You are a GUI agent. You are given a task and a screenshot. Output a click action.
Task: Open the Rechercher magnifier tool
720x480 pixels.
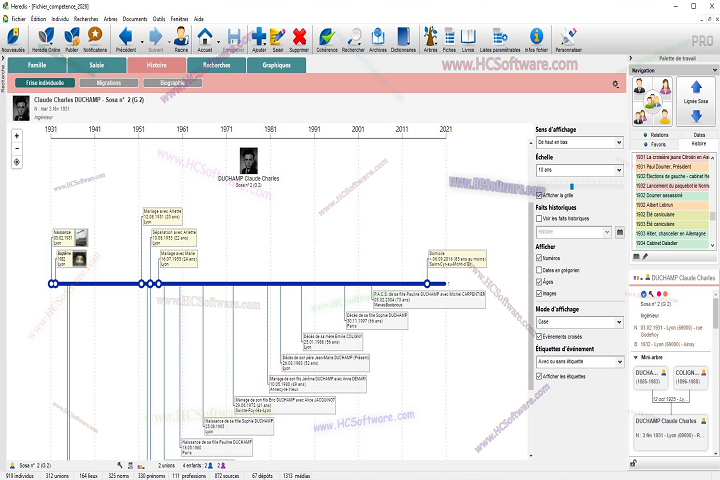[352, 37]
